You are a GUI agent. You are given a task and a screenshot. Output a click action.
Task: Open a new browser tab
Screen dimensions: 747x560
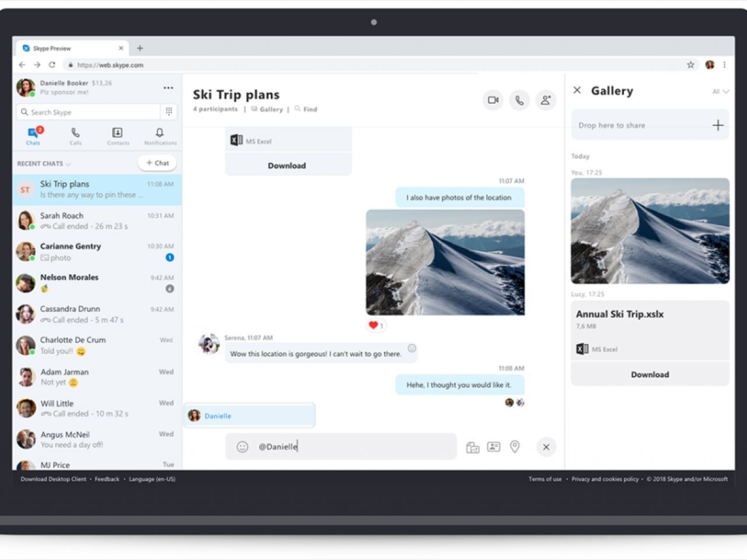pyautogui.click(x=140, y=48)
